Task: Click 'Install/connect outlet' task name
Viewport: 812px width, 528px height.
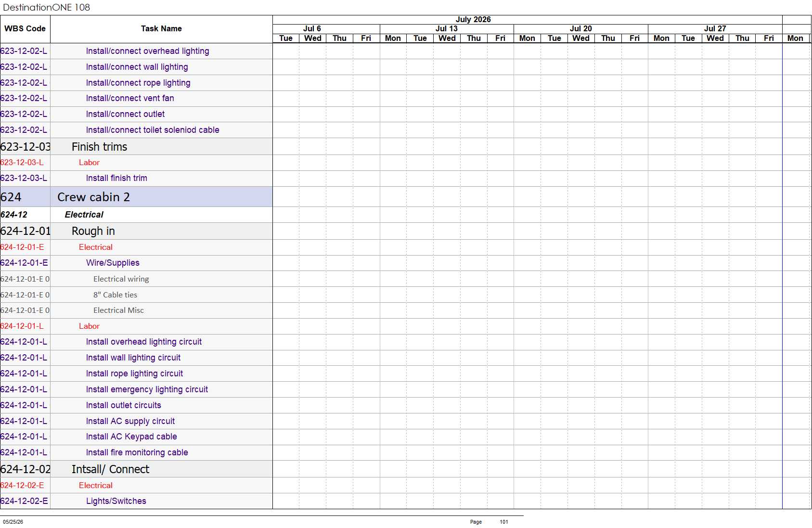Action: [125, 114]
